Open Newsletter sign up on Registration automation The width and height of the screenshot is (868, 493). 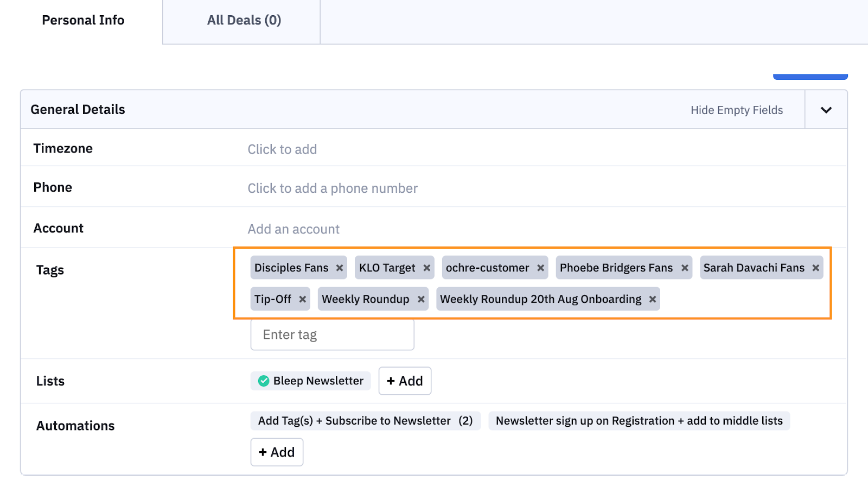pyautogui.click(x=639, y=421)
